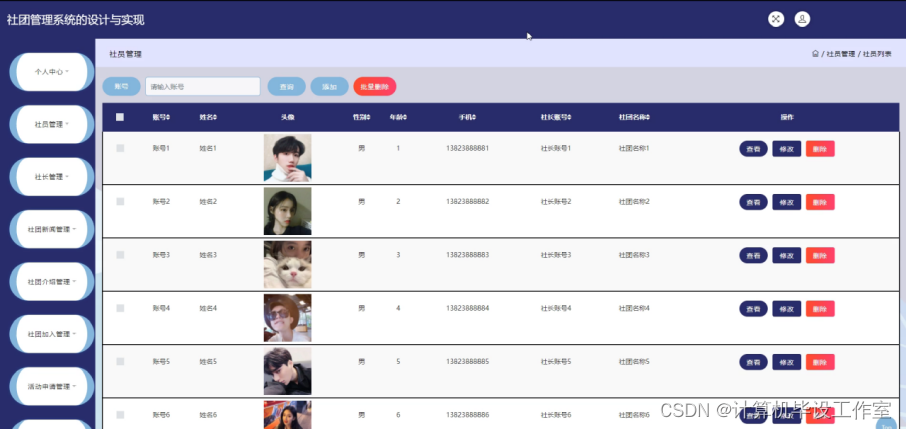Viewport: 906px width, 429px height.
Task: Click 查看 button in 账号2 row
Action: click(x=753, y=202)
